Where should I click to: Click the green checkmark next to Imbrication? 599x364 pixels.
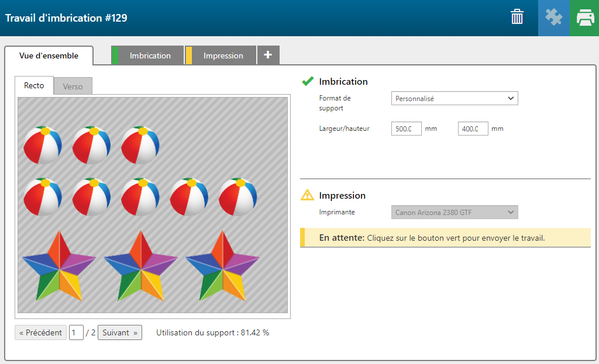(308, 81)
